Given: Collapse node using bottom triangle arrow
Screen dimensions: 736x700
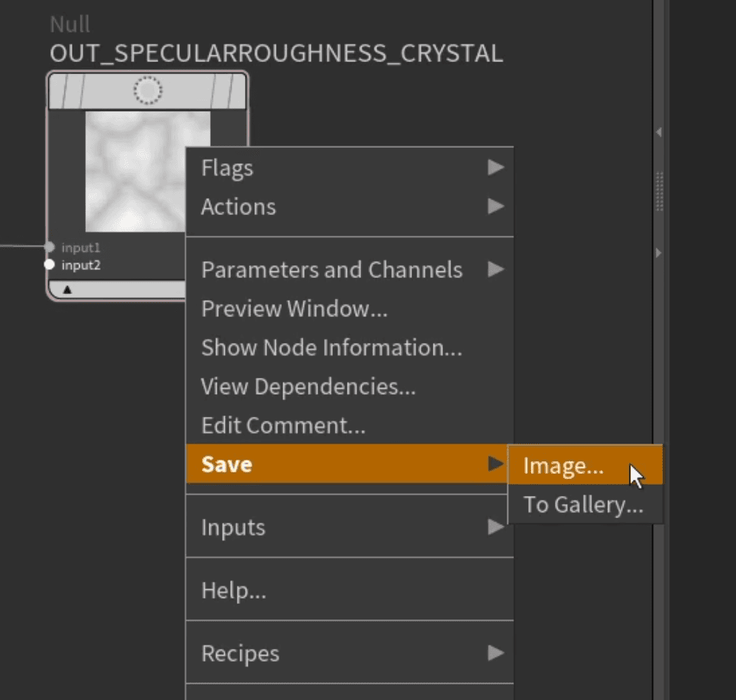Looking at the screenshot, I should tap(67, 290).
